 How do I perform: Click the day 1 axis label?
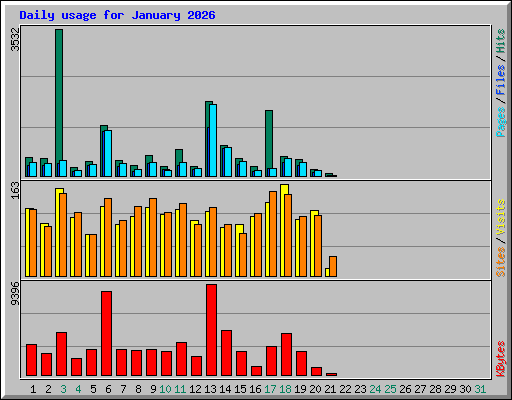(33, 389)
